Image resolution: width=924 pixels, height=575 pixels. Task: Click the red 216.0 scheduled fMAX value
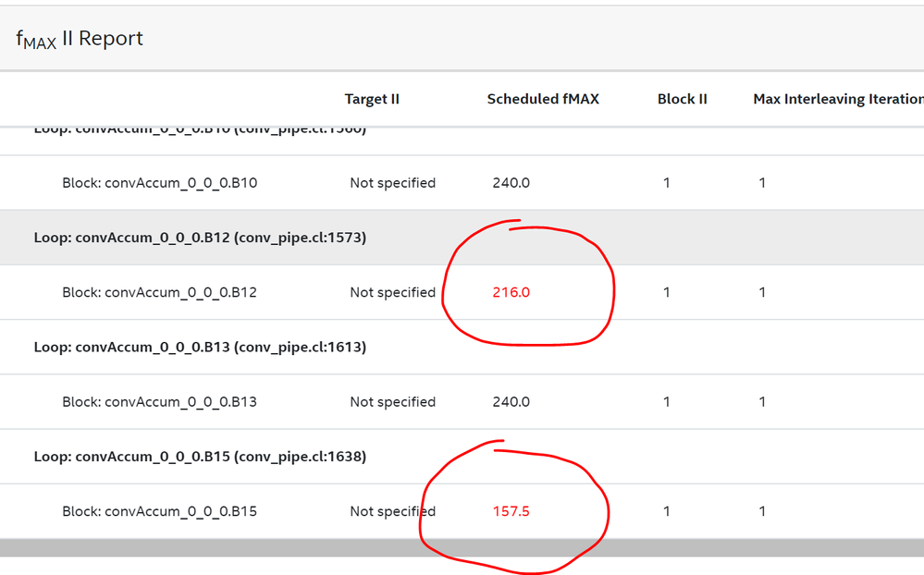click(x=511, y=292)
